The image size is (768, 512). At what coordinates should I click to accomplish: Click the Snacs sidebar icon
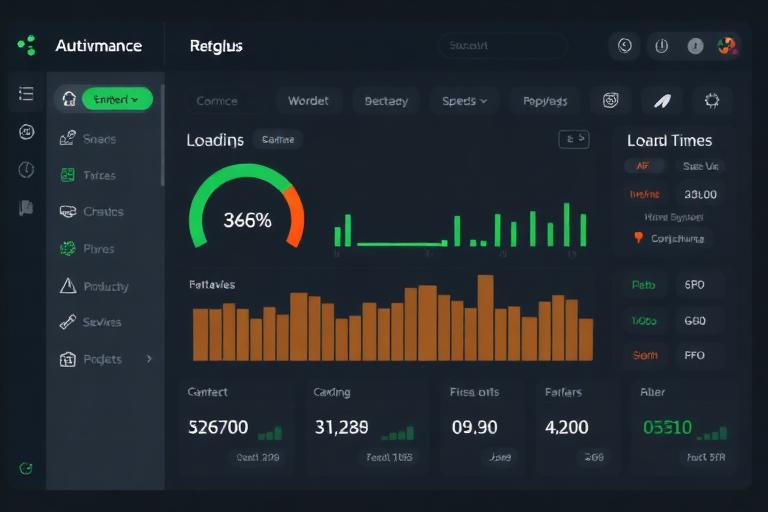[x=68, y=138]
